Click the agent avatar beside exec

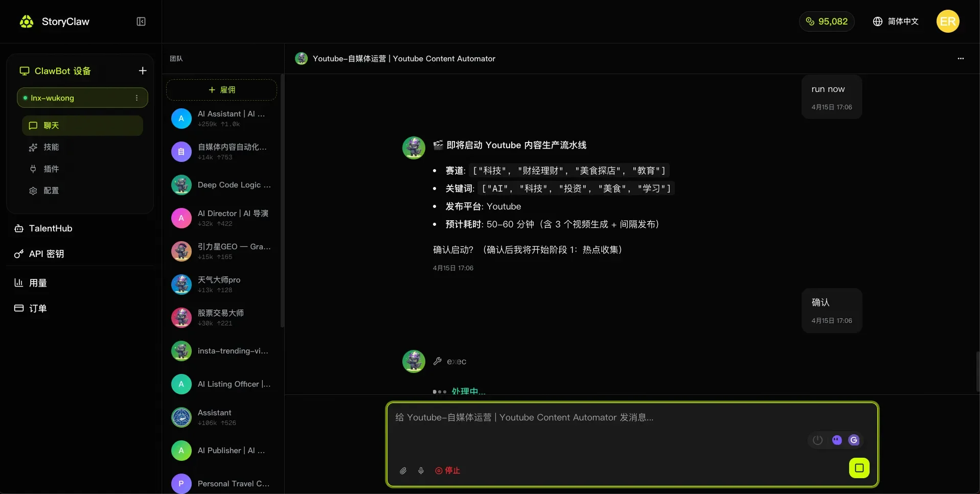click(x=414, y=361)
